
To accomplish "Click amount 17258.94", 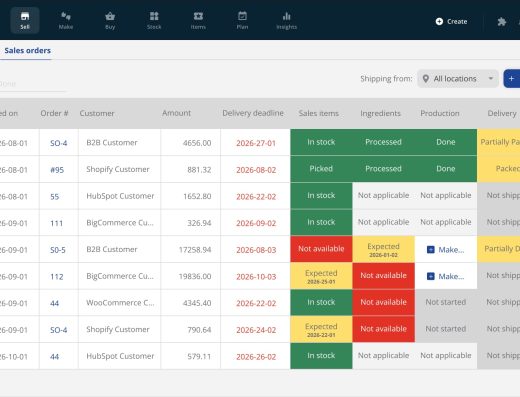I will click(x=195, y=250).
